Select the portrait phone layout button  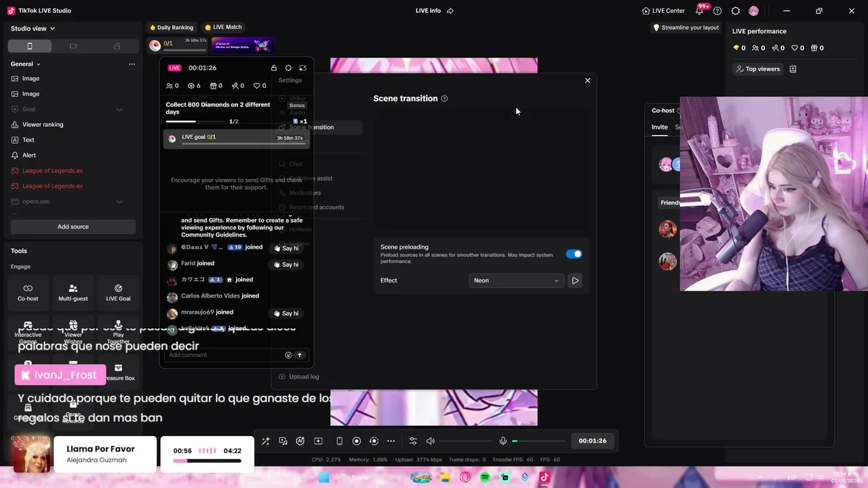tap(30, 46)
